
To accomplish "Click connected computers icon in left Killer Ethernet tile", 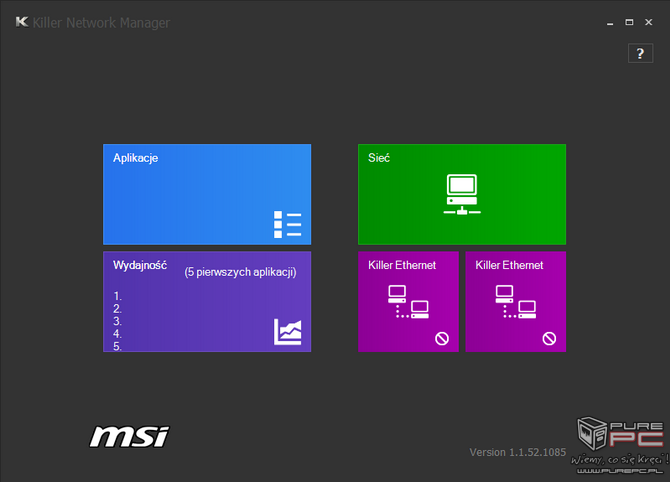I will pyautogui.click(x=408, y=302).
